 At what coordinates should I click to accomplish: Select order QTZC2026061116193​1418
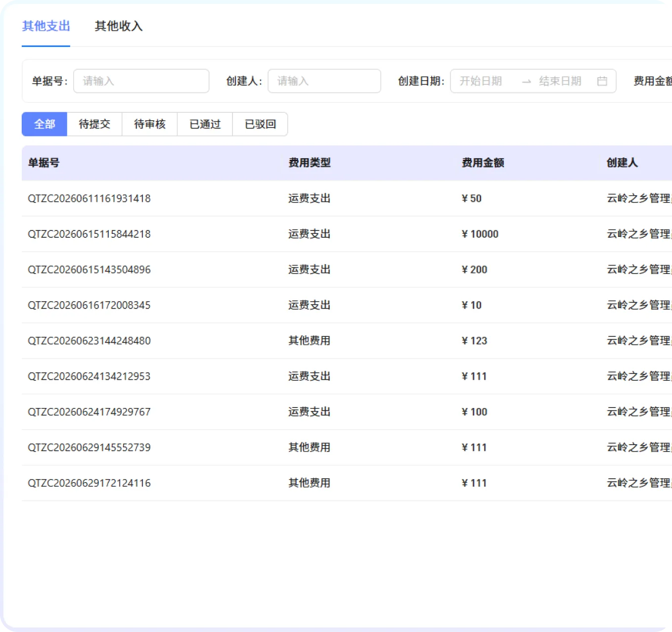pos(89,198)
